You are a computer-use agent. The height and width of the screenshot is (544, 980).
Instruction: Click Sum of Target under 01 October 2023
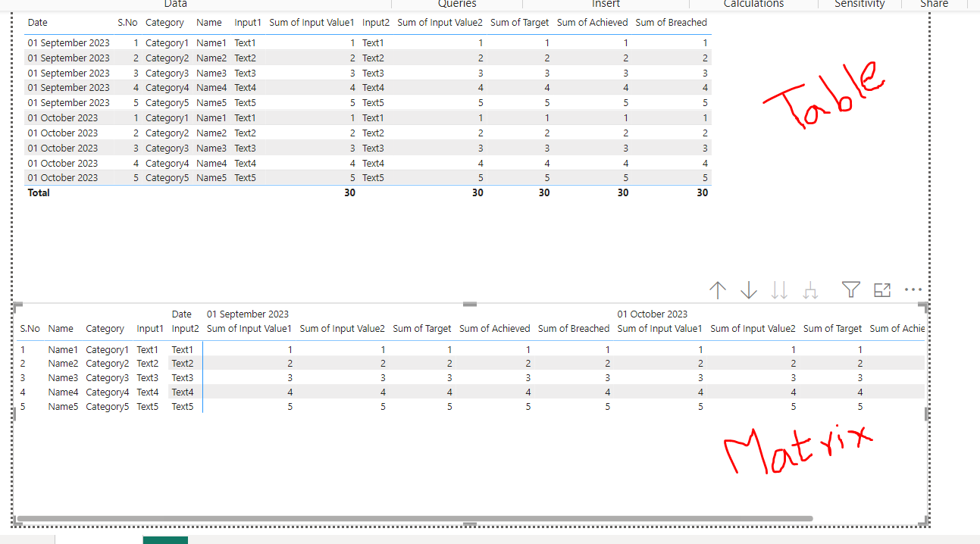pos(832,329)
